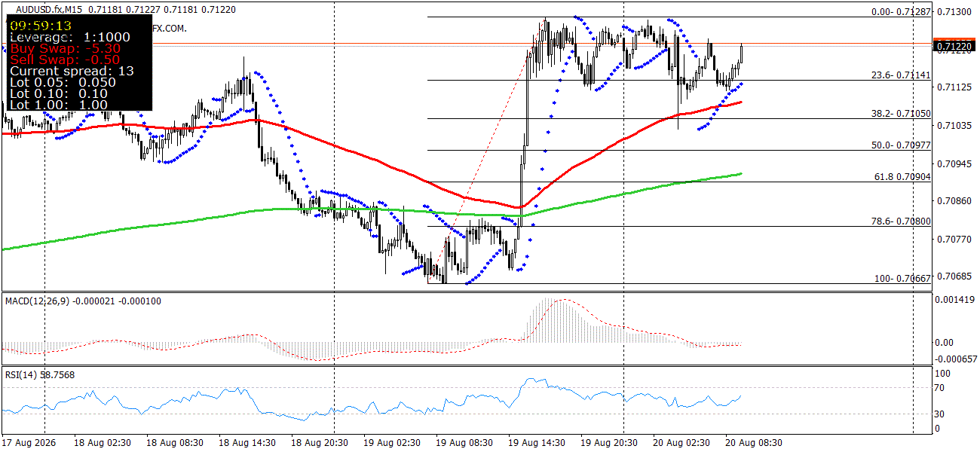Select the 18 Aug 14:30 time label
The height and width of the screenshot is (452, 980).
point(248,442)
